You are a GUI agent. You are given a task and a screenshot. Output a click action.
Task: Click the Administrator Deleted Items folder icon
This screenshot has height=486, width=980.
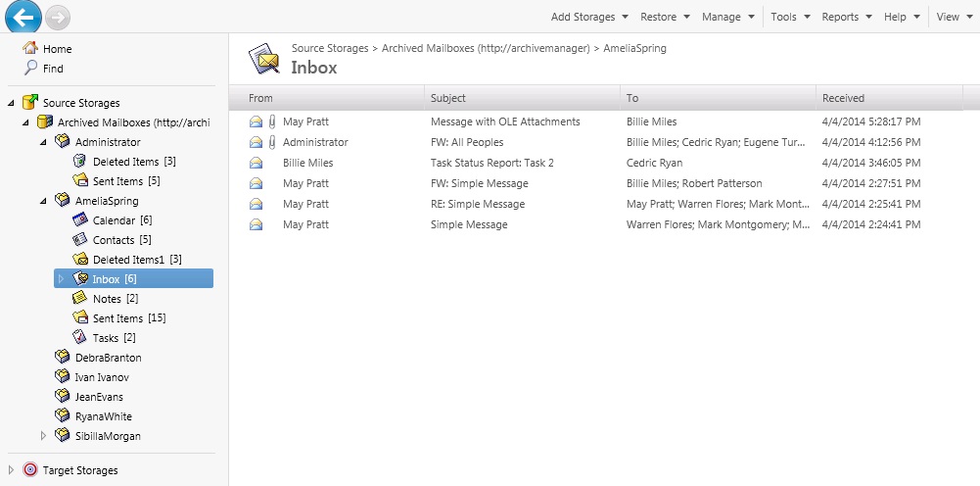[x=79, y=162]
